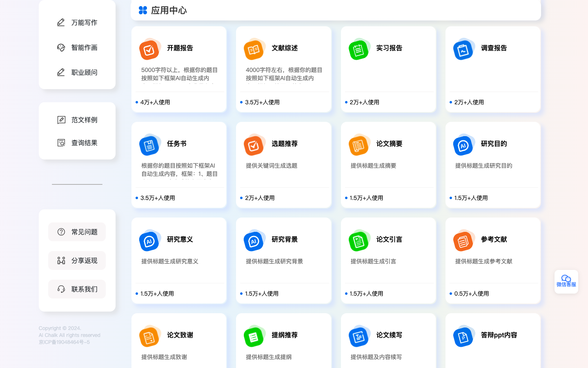
Task: Click the 研究背景 AI icon
Action: click(x=254, y=241)
